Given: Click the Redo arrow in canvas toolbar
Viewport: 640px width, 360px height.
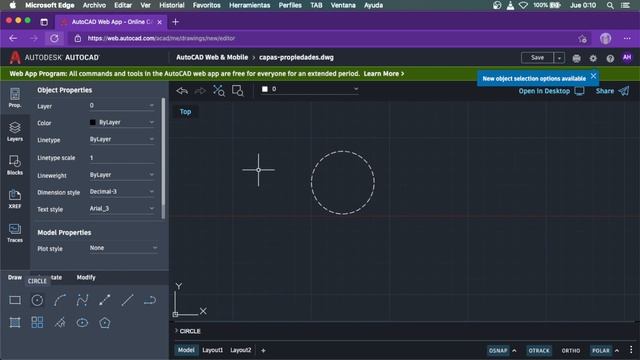Looking at the screenshot, I should [200, 91].
